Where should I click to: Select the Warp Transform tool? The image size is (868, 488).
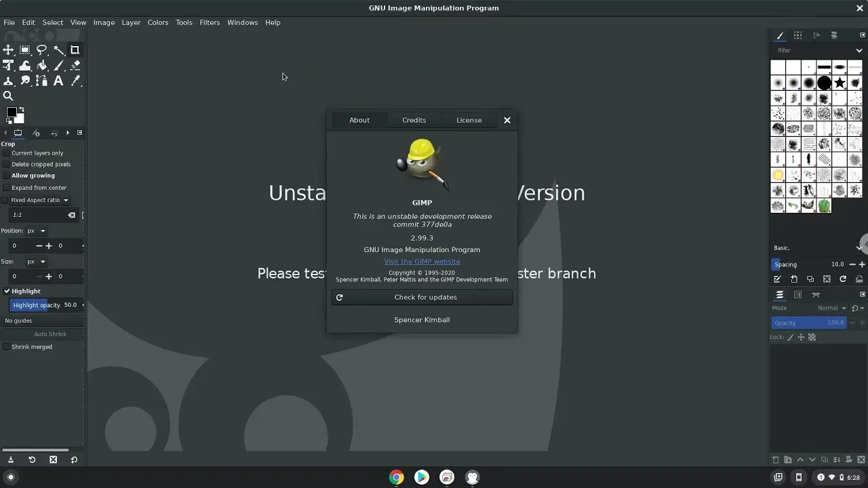(x=25, y=65)
